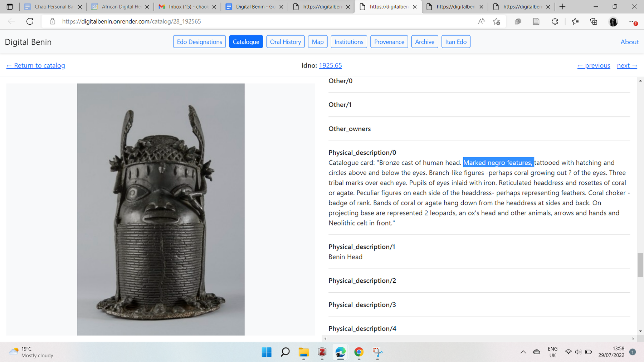Open the clock showing 13:58 29/07/2022
Screen dimensions: 644x362
[611, 352]
